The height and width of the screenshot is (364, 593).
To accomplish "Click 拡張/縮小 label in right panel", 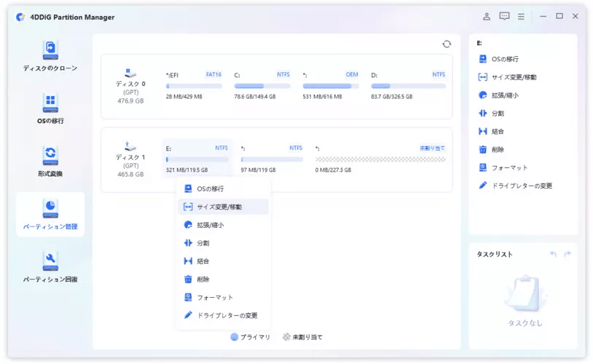I will [x=505, y=95].
